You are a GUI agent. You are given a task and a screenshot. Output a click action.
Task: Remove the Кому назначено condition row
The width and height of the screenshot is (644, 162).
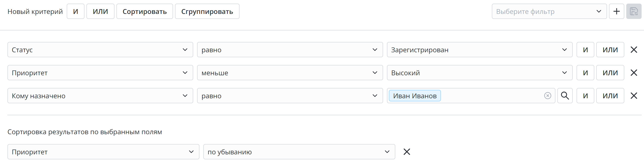click(633, 96)
